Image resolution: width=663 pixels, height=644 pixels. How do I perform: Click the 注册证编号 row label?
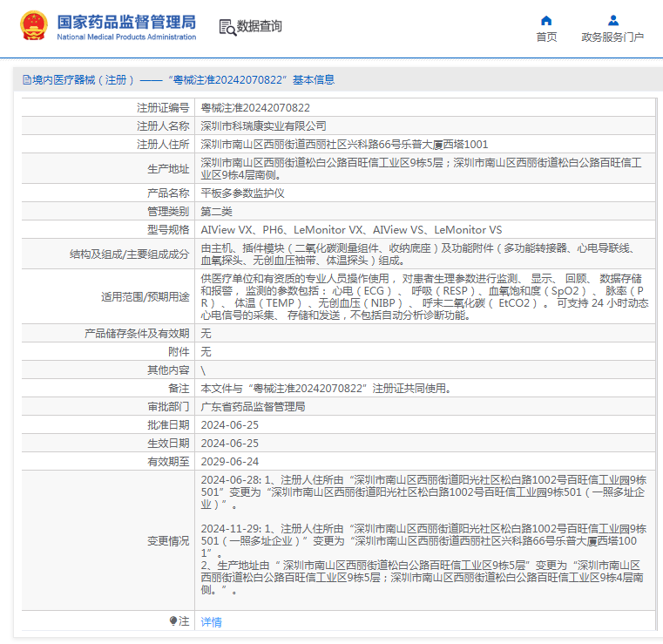point(163,108)
